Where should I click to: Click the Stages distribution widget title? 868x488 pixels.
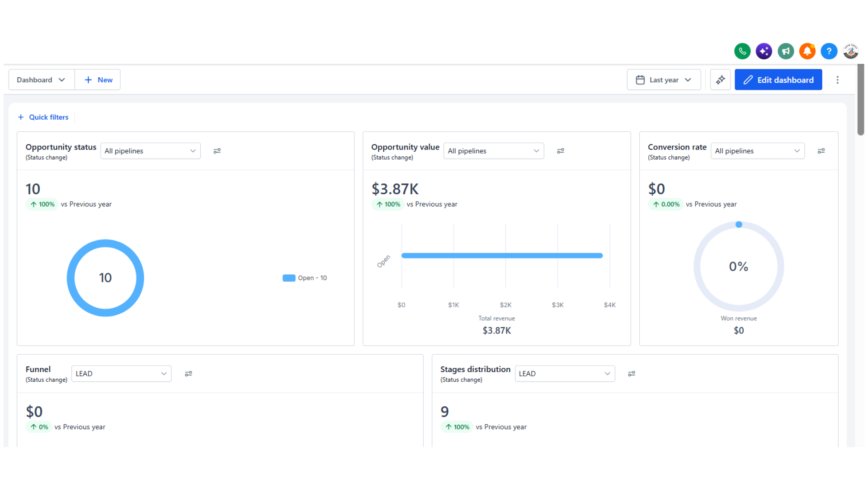[x=475, y=369]
